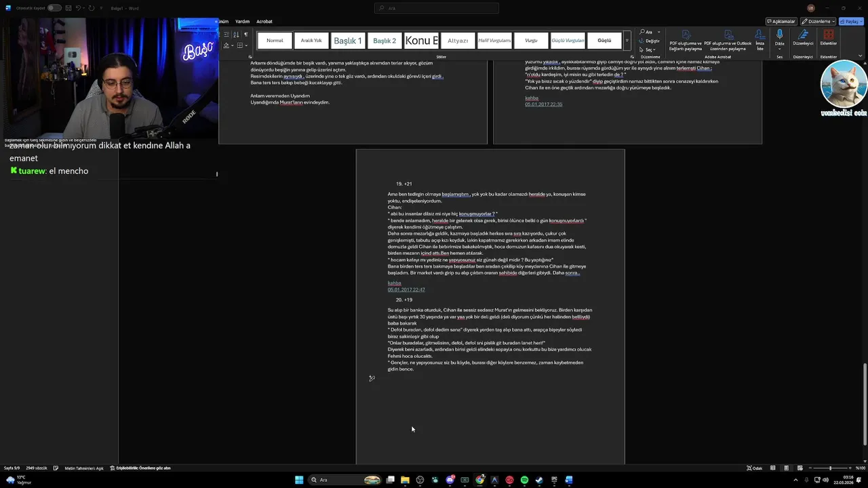
Task: Click the Redo icon in title bar
Action: tap(91, 8)
